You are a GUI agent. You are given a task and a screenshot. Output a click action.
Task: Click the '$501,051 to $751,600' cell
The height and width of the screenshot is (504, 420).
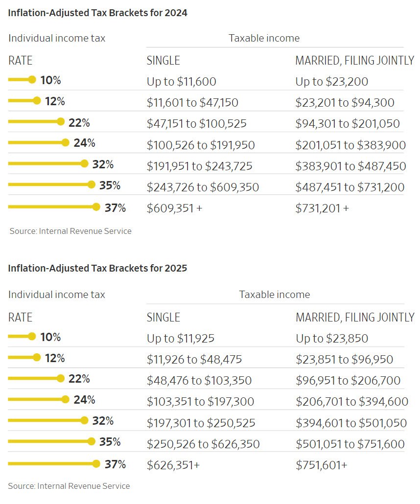pos(350,444)
